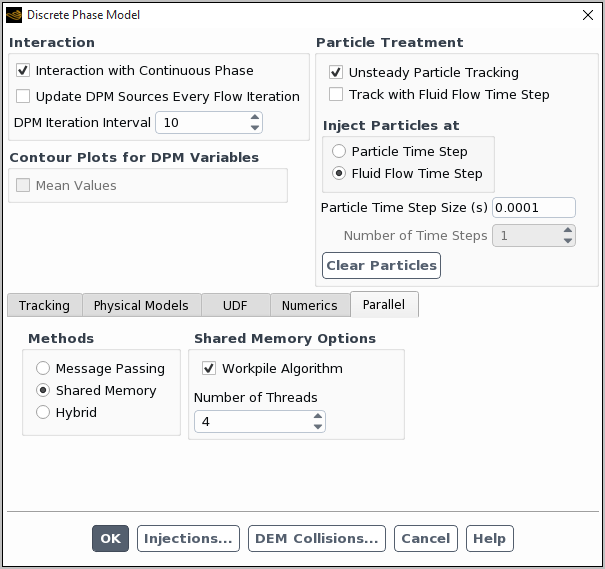The height and width of the screenshot is (569, 605).
Task: Increase Number of Threads with up arrow
Action: pos(318,417)
